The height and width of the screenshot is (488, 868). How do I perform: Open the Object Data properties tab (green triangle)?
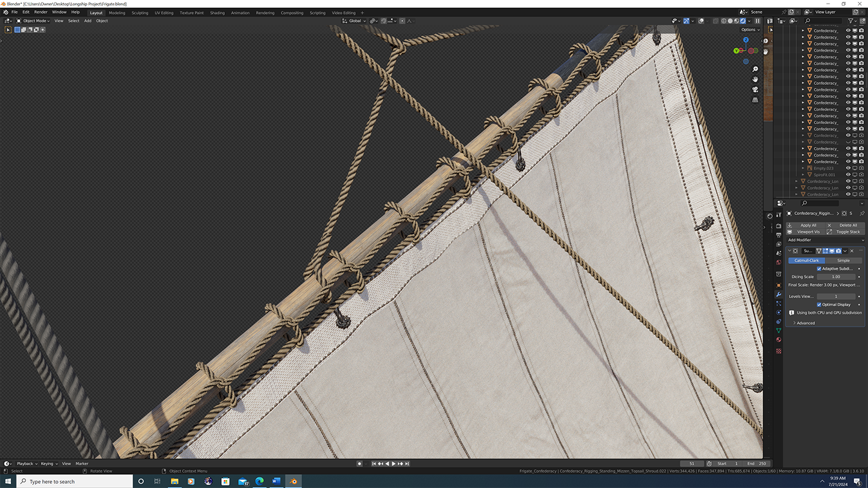[x=779, y=330]
